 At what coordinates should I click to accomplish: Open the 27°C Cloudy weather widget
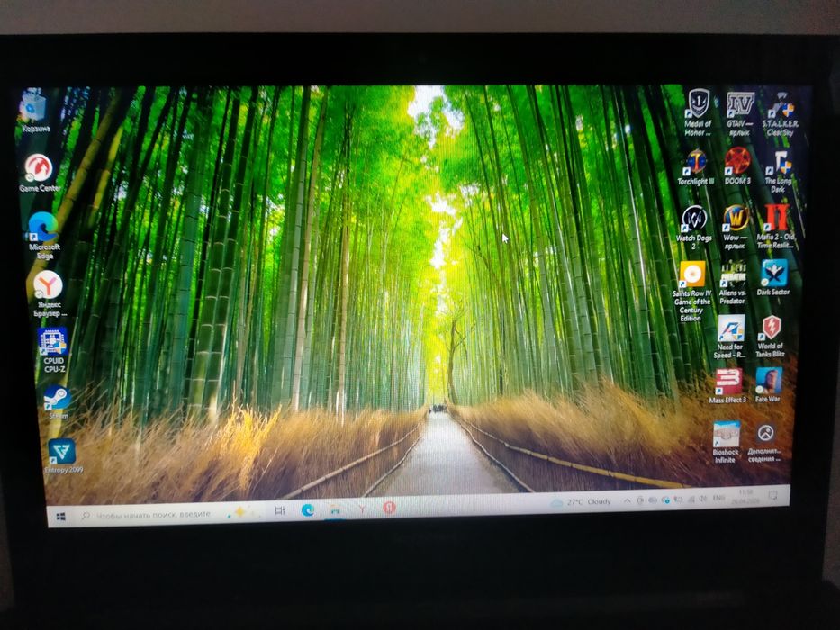tap(582, 502)
